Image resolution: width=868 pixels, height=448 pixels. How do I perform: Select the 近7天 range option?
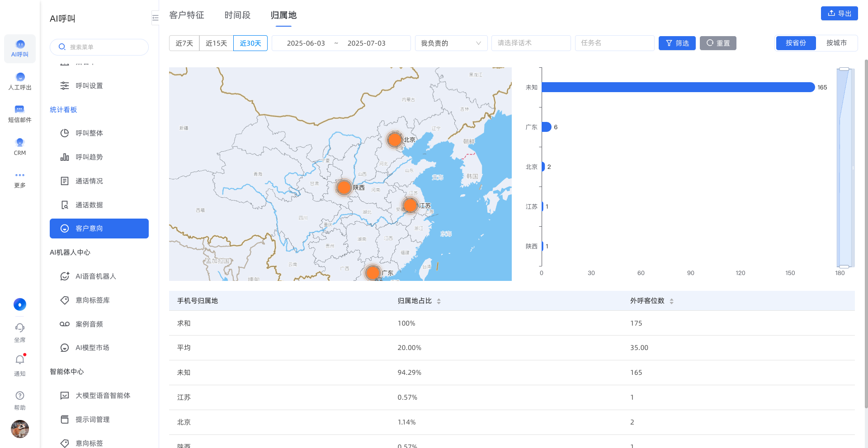[184, 43]
